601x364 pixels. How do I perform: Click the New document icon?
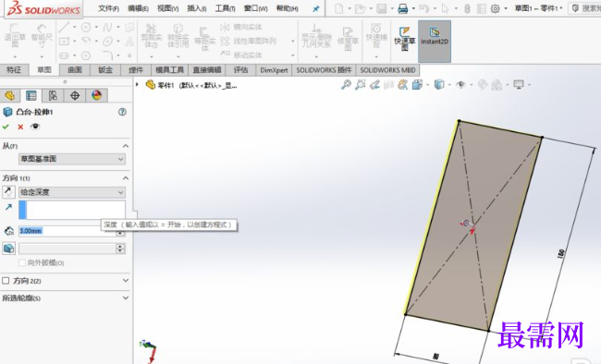coord(339,8)
